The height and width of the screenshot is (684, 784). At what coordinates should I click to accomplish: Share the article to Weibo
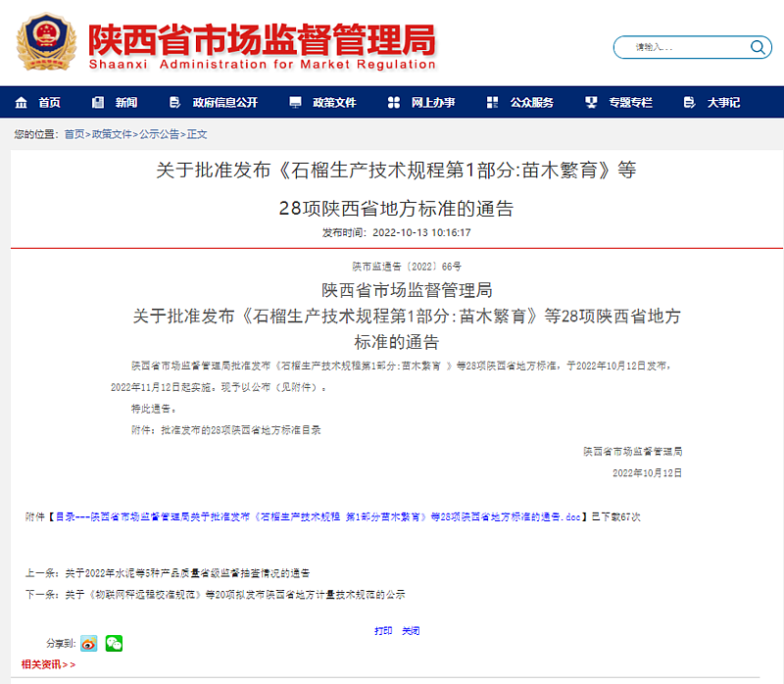pyautogui.click(x=89, y=643)
